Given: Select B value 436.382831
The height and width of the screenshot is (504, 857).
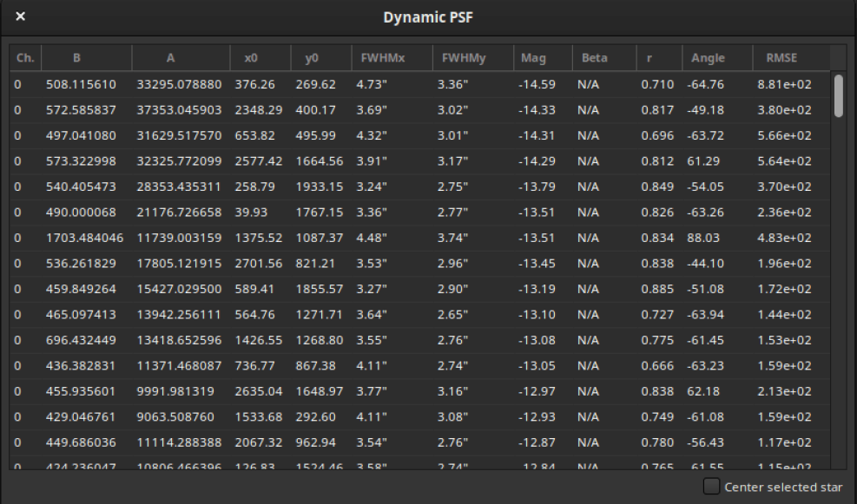Looking at the screenshot, I should point(81,366).
